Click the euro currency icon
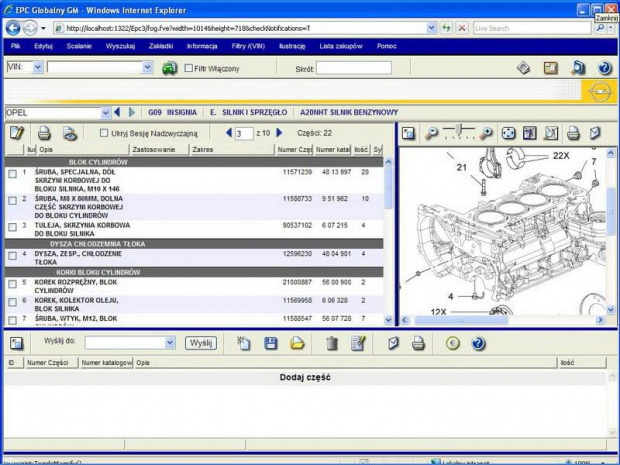This screenshot has height=465, width=620. tap(453, 343)
